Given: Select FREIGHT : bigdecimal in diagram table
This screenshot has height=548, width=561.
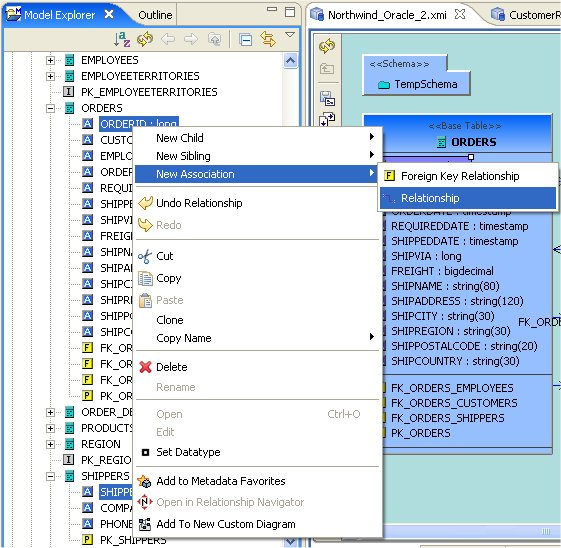Looking at the screenshot, I should (442, 271).
